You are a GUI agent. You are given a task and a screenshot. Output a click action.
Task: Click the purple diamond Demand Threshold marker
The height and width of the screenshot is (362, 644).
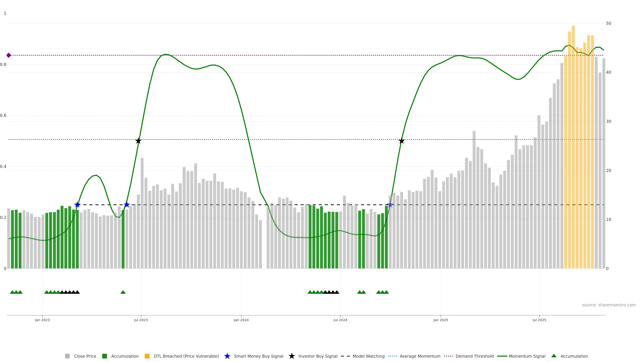9,55
